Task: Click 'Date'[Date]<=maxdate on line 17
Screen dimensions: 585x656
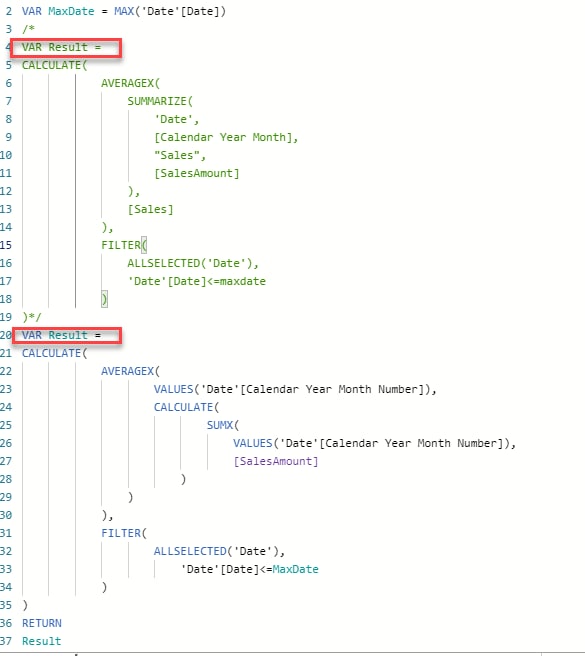Action: [197, 281]
